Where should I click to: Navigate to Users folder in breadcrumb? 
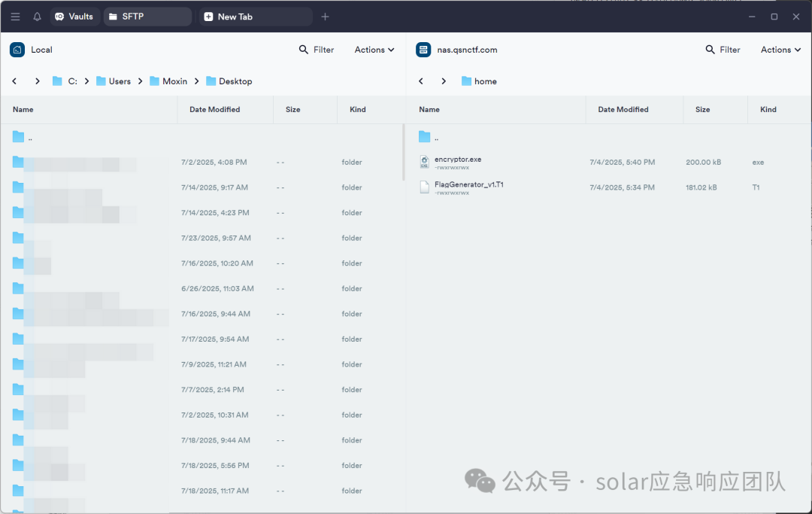click(x=114, y=81)
